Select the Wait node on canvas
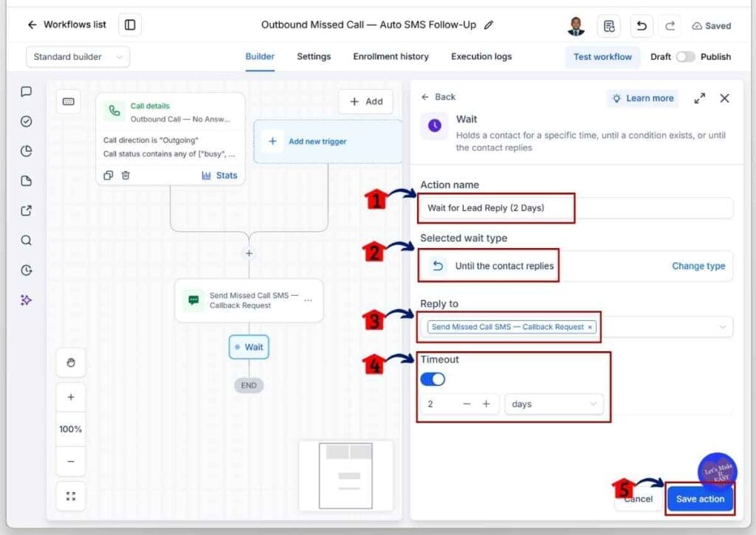Viewport: 756px width, 535px height. point(249,348)
